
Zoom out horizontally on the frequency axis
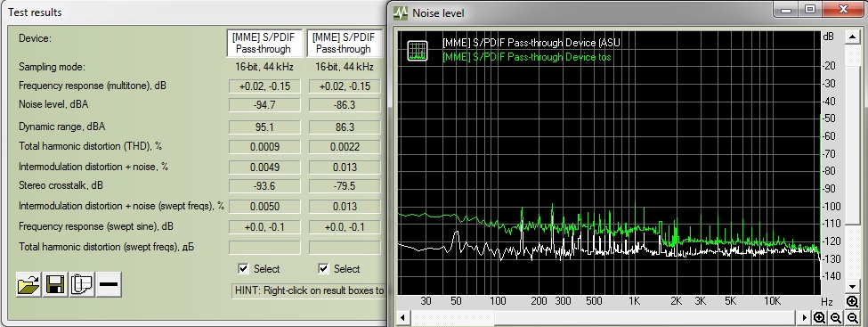coord(836,318)
